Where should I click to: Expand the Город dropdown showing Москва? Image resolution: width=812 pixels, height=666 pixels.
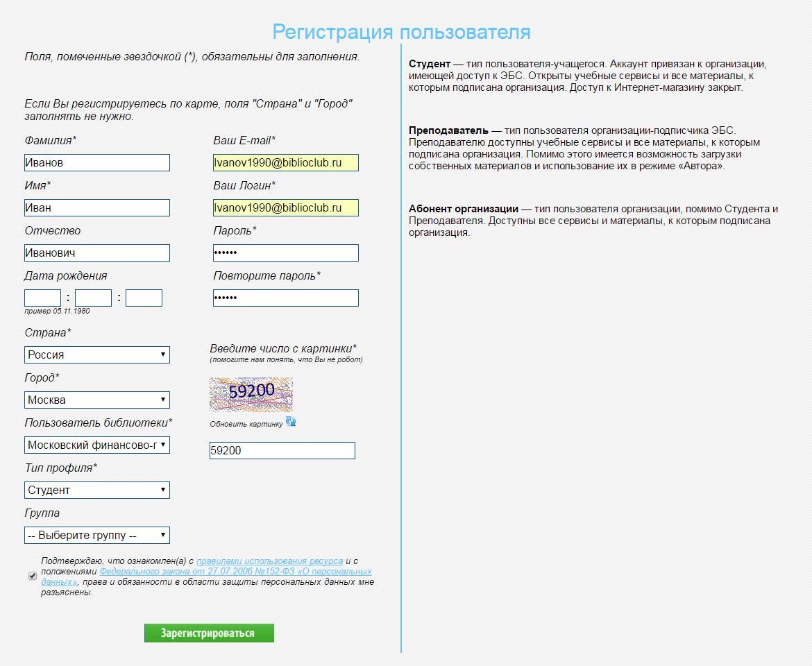[x=97, y=400]
